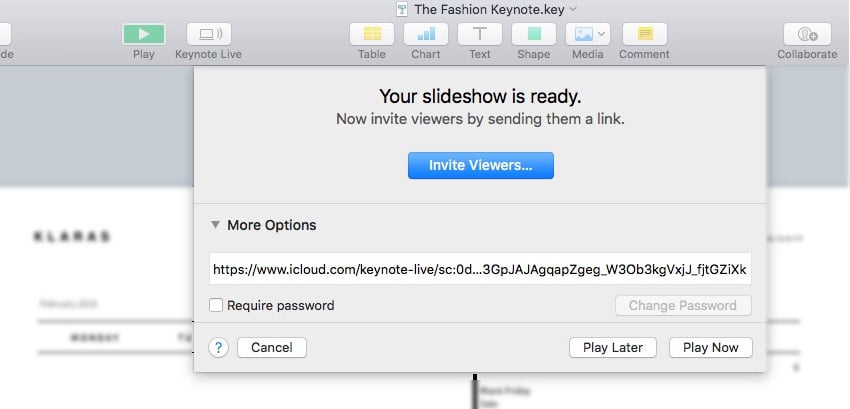Screen dimensions: 850x409
Task: Click the iCloud keynote-live link field
Action: 480,269
